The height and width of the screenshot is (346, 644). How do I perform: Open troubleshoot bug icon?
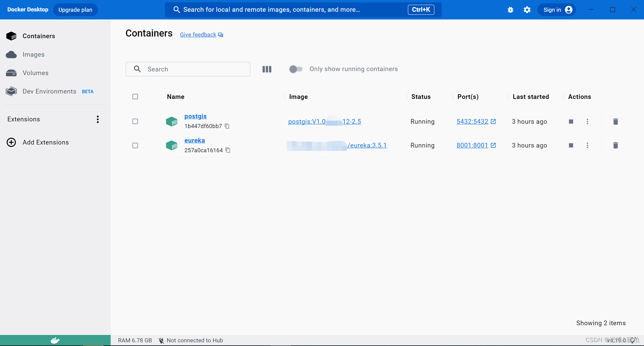pos(511,10)
